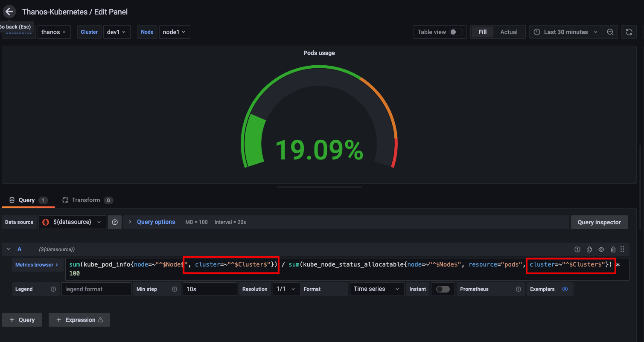Toggle the Instant query switch
644x342 pixels.
coord(443,289)
